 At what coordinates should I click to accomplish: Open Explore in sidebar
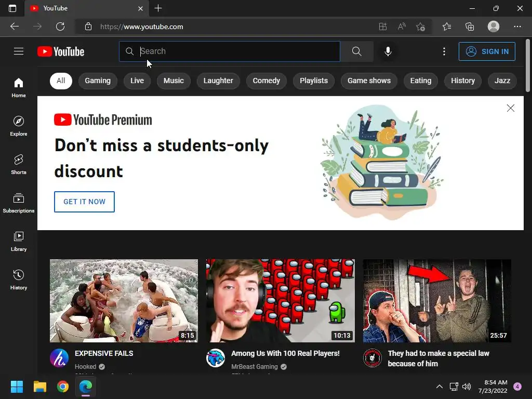click(19, 126)
